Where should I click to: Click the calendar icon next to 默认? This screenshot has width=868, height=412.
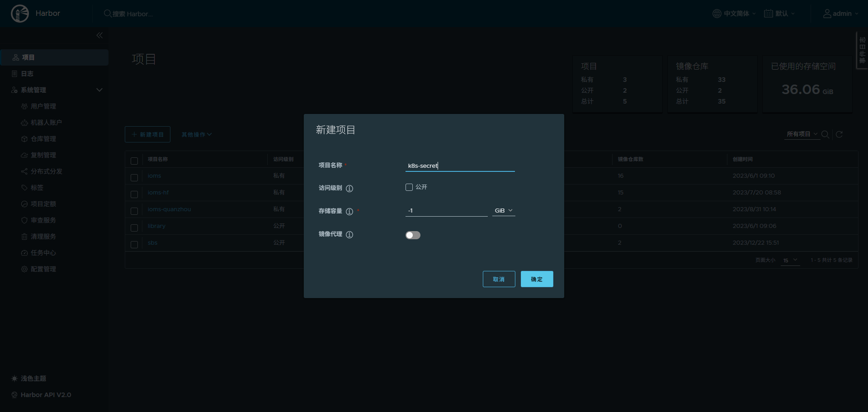pos(769,14)
